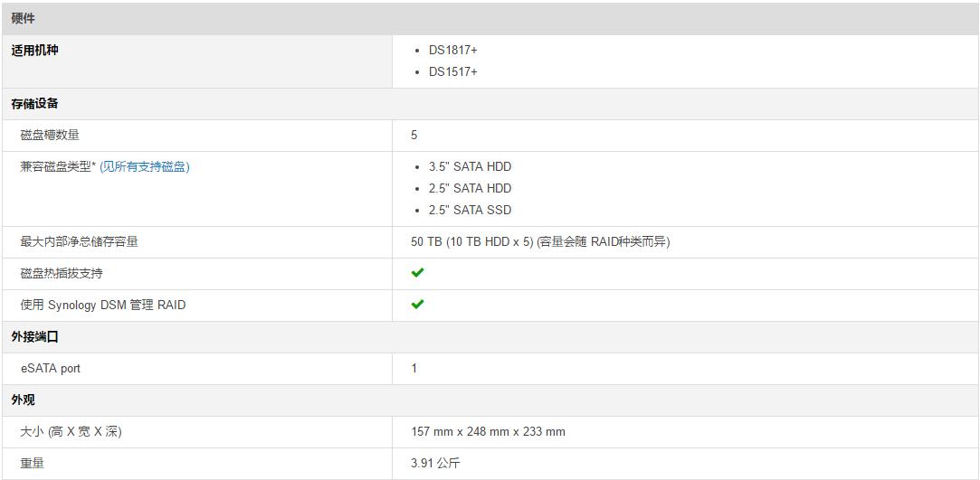The width and height of the screenshot is (980, 480).
Task: Select the DS1517+ model entry
Action: pyautogui.click(x=452, y=71)
